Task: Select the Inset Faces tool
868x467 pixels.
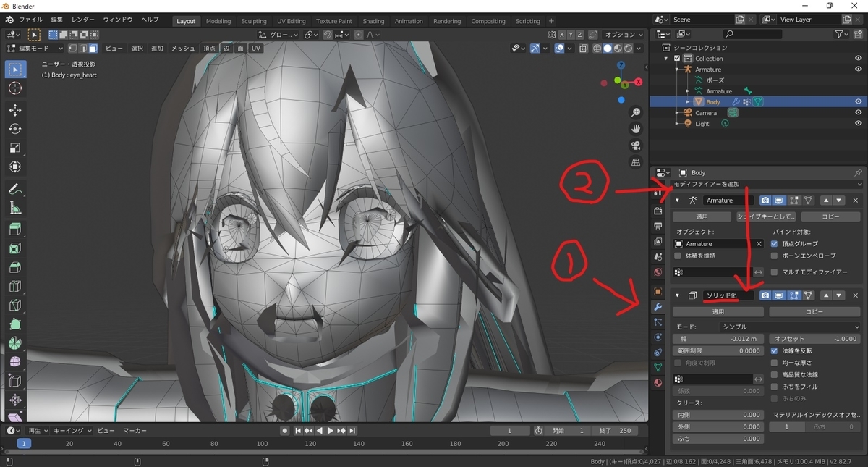Action: pyautogui.click(x=15, y=248)
